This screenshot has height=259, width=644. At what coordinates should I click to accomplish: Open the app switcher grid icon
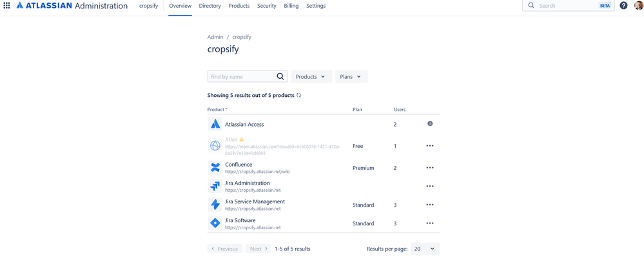click(x=6, y=6)
